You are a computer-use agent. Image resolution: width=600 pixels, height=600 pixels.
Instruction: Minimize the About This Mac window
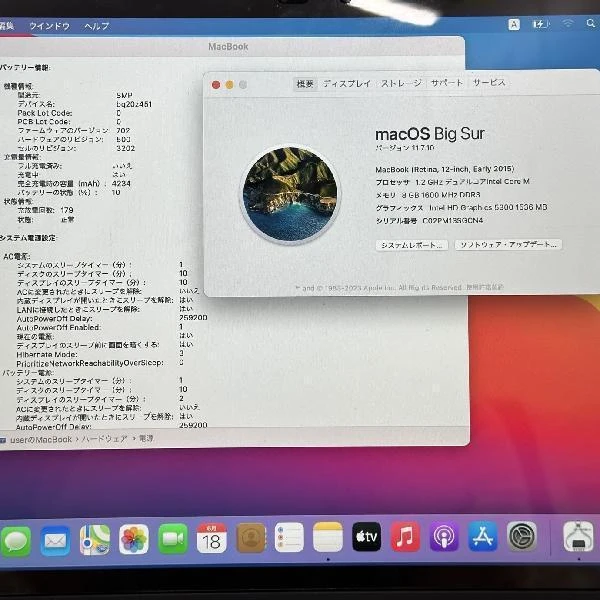230,85
